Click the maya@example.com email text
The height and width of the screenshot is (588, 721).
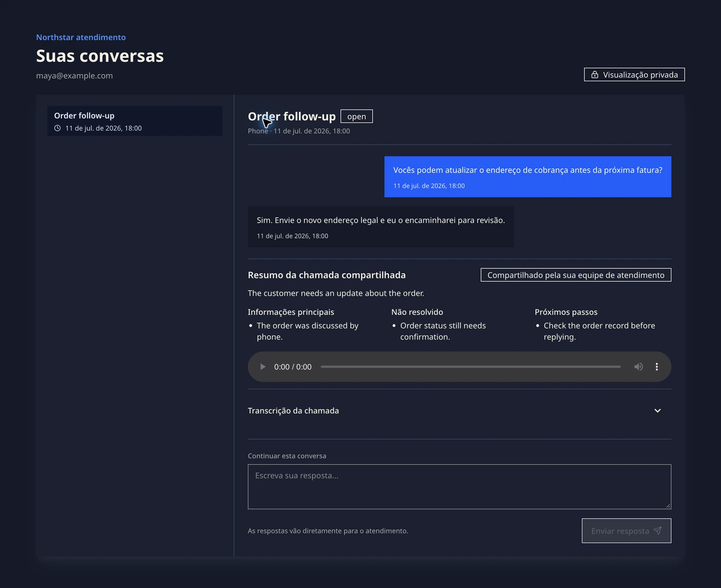(x=74, y=76)
